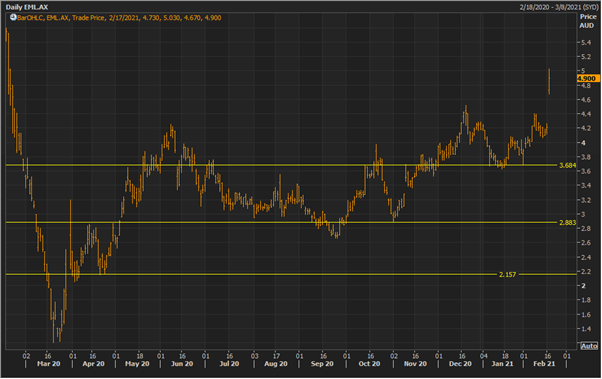
Task: Click the 17 date tick above Aug 20
Action: click(276, 356)
